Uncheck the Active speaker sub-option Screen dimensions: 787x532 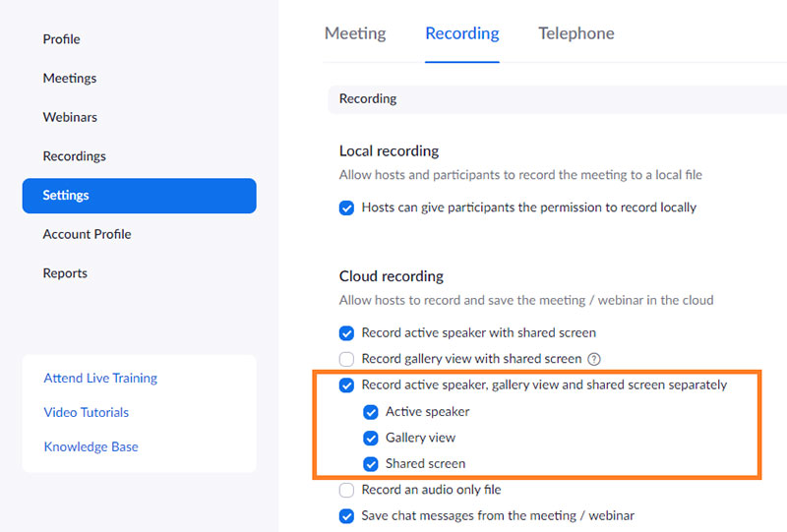pos(371,412)
